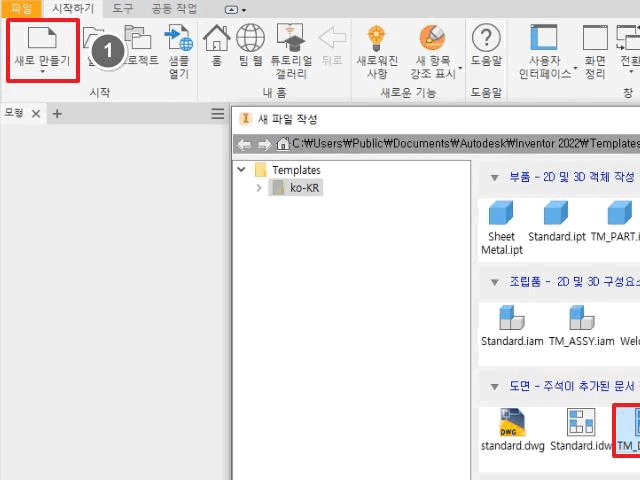Open 새로워진 사항 (What's New) lightbulb
The height and width of the screenshot is (480, 640).
click(x=377, y=51)
